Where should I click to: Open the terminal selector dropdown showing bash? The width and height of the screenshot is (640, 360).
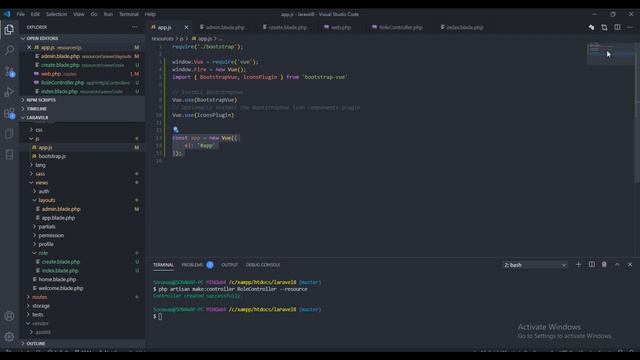tap(535, 265)
